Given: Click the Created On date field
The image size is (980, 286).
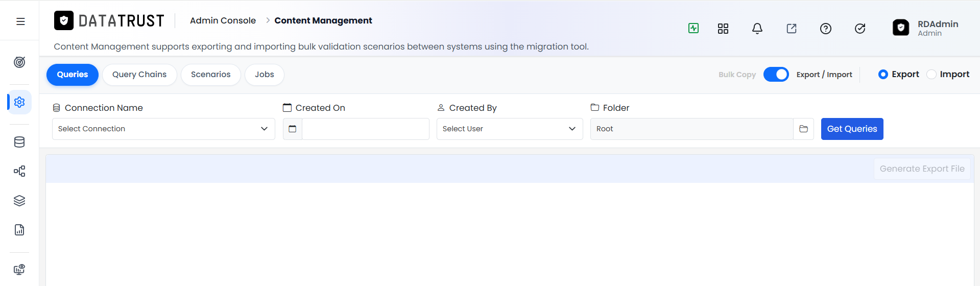Looking at the screenshot, I should (366, 129).
